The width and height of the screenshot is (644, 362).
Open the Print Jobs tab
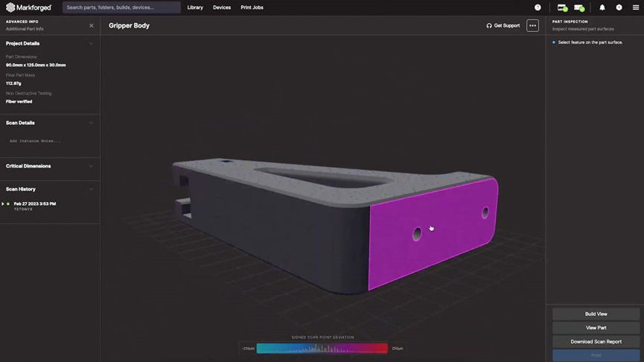tap(252, 7)
